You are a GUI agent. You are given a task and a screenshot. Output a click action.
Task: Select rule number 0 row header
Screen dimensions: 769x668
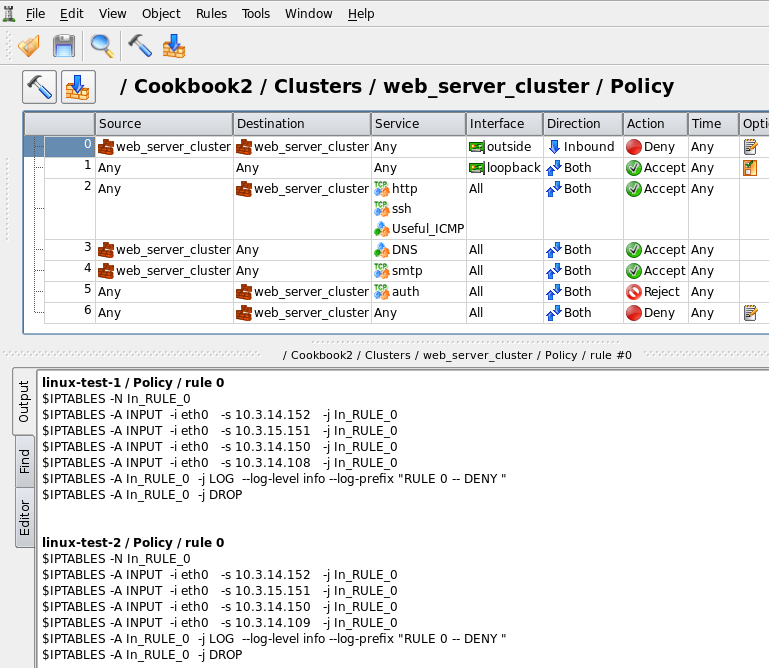click(69, 146)
